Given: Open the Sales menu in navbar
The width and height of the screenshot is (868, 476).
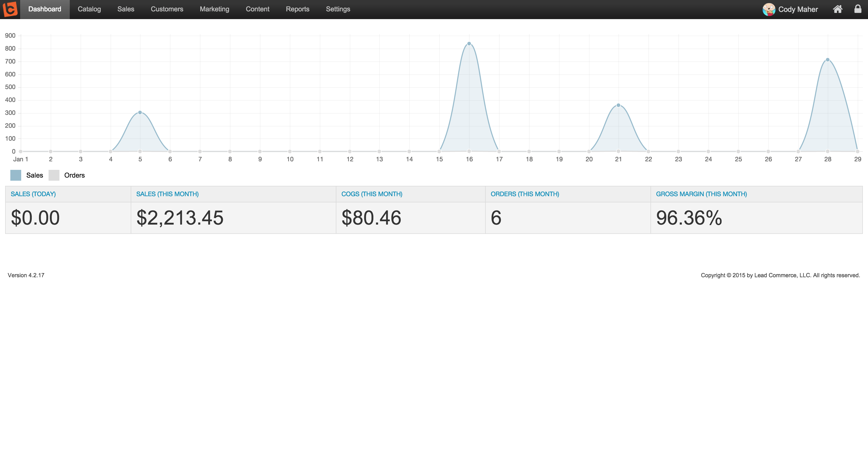Looking at the screenshot, I should coord(126,9).
